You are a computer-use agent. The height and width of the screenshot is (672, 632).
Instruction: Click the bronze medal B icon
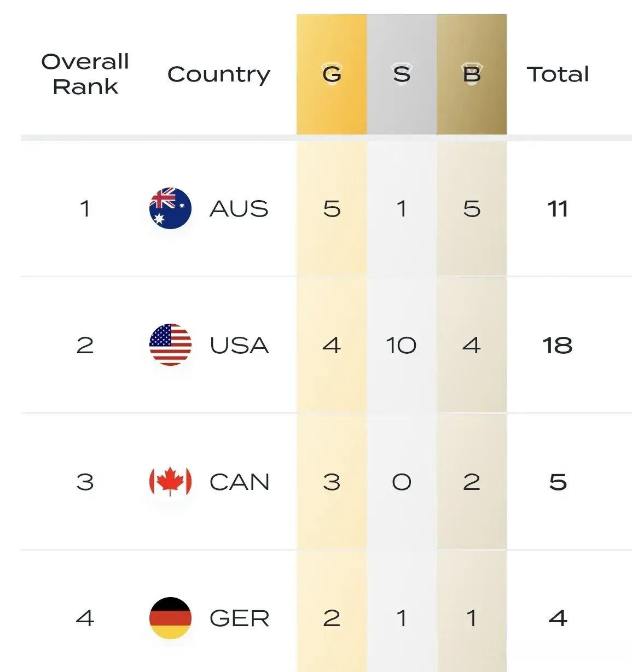tap(472, 74)
